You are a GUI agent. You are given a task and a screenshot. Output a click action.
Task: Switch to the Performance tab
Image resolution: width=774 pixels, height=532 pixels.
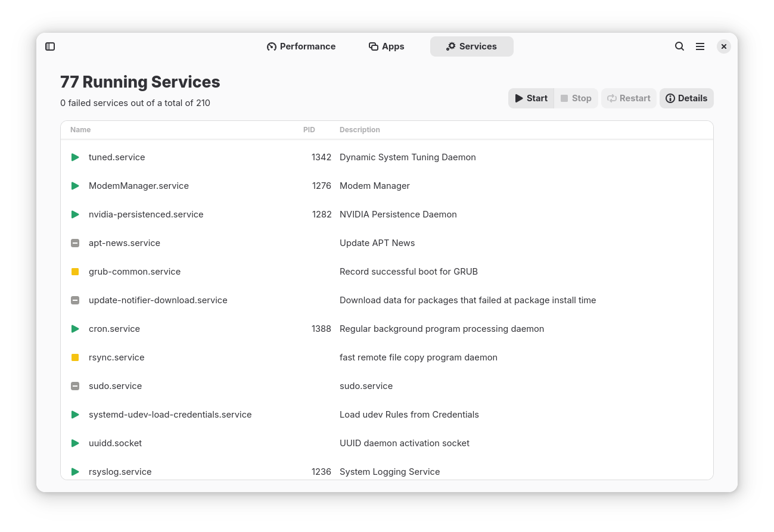(301, 46)
